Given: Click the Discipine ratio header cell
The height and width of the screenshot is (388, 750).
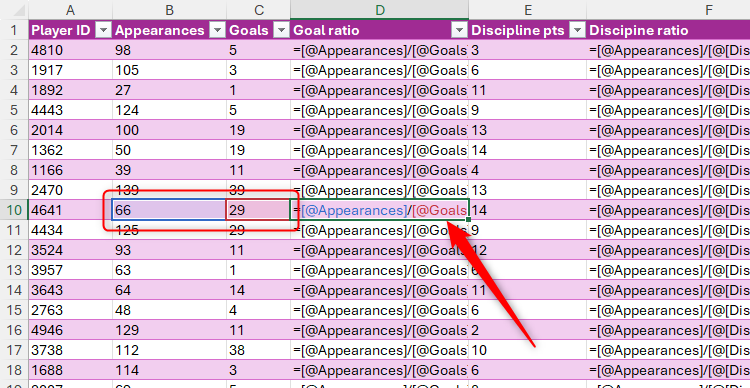Looking at the screenshot, I should pyautogui.click(x=668, y=30).
